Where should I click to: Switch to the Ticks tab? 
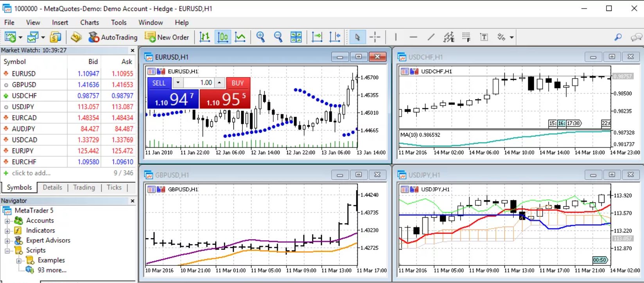coord(114,187)
